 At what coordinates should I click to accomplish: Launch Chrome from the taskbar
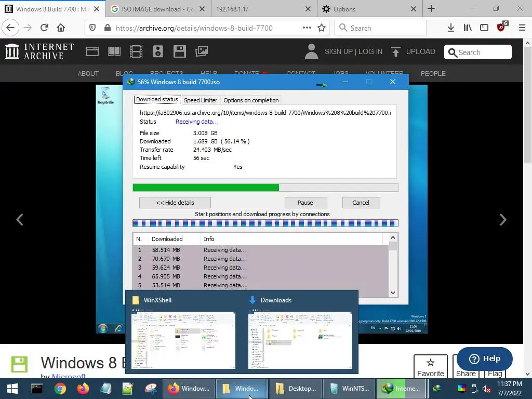pos(60,389)
